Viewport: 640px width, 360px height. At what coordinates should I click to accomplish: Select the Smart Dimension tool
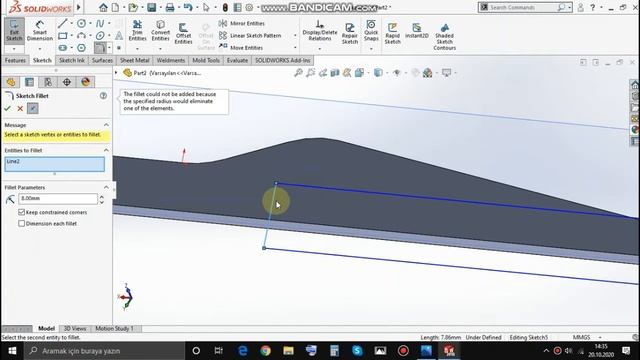pyautogui.click(x=40, y=31)
